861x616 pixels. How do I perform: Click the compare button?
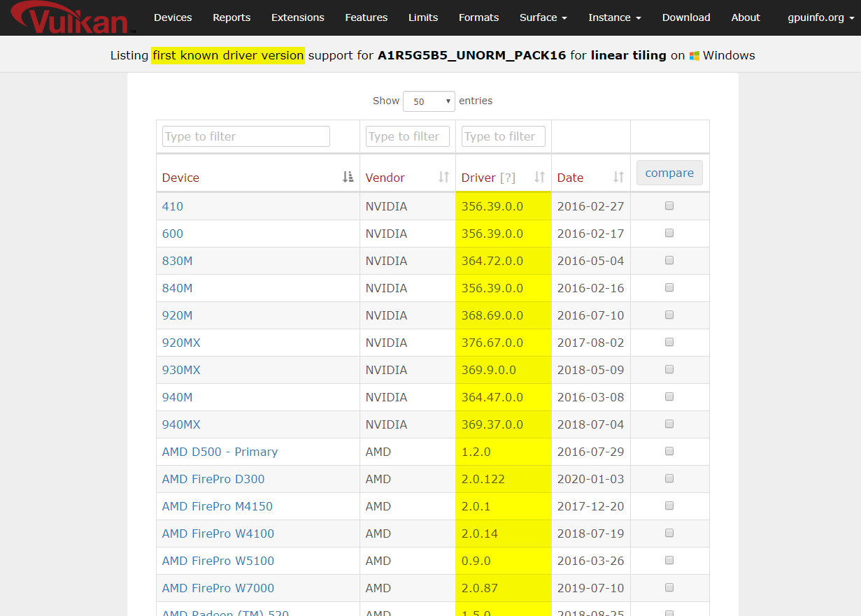[669, 173]
